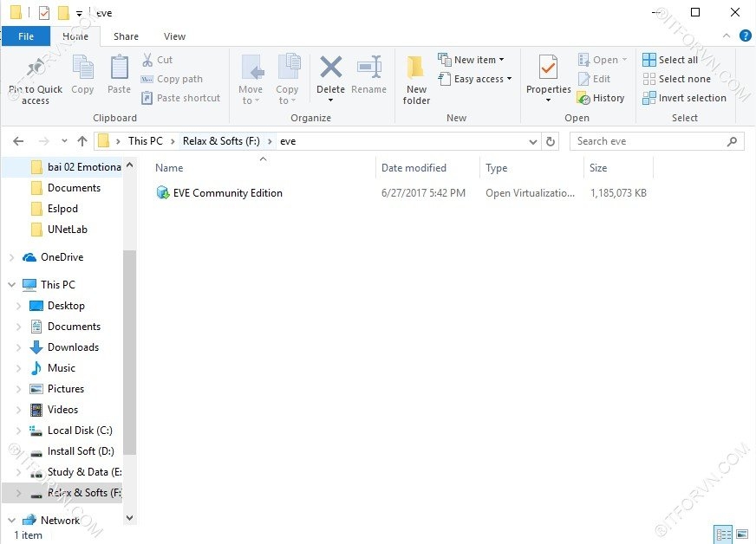Refresh the current folder view

coord(551,141)
